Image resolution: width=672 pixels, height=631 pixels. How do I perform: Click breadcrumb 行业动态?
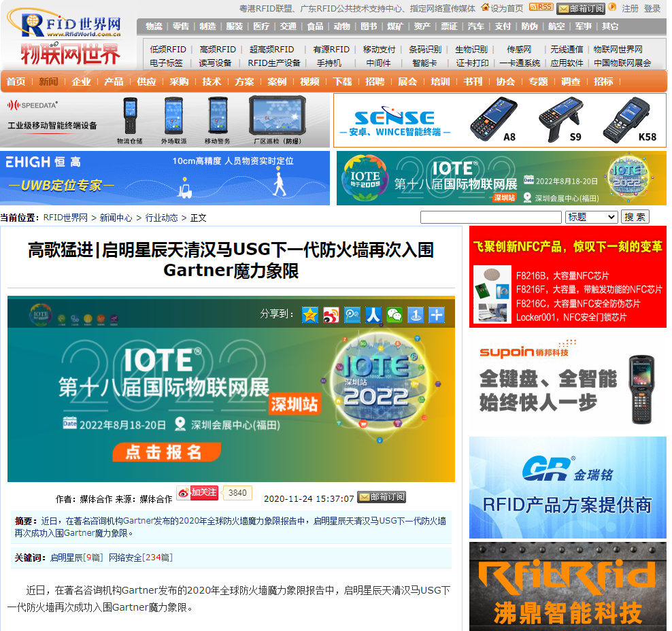pos(162,218)
